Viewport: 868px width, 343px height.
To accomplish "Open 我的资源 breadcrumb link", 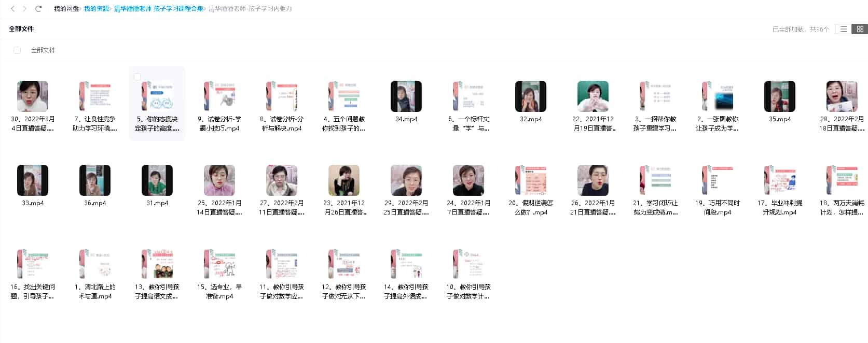I will pyautogui.click(x=97, y=9).
